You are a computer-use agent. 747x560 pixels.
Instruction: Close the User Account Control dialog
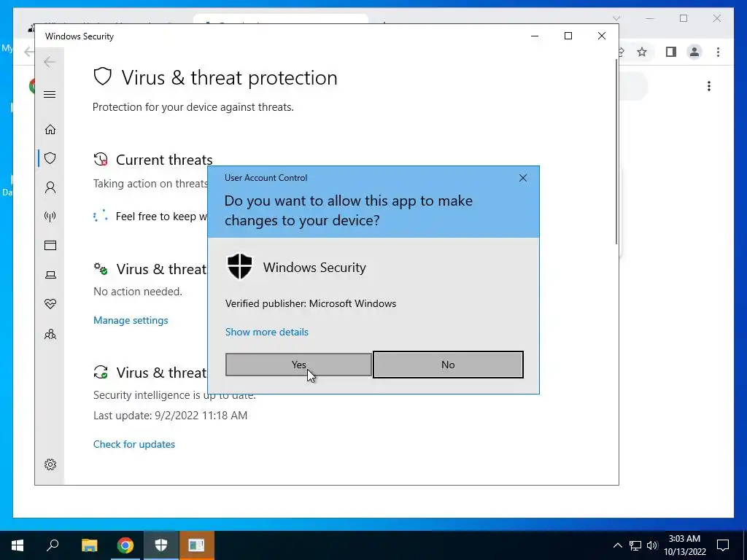pyautogui.click(x=522, y=178)
